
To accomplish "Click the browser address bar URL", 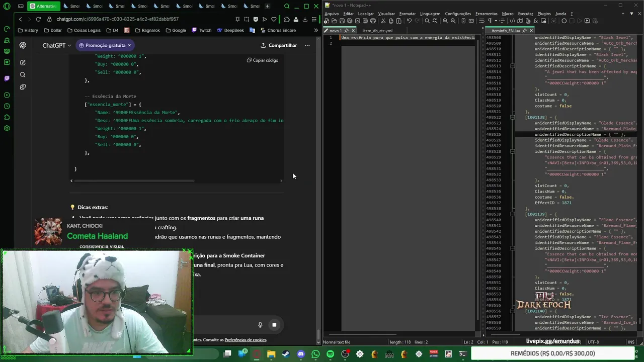I will coord(117,19).
